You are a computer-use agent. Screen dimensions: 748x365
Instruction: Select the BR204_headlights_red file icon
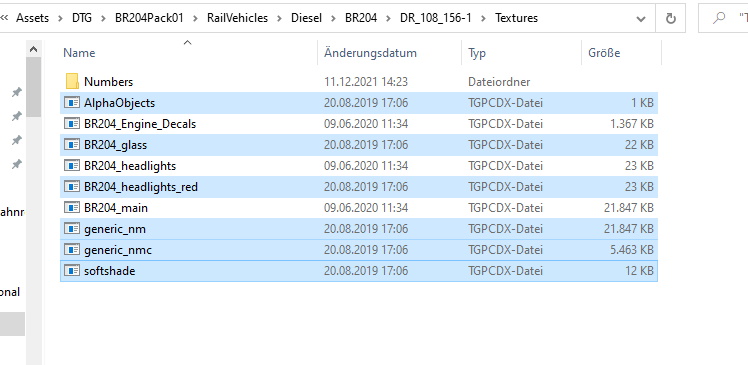point(72,187)
